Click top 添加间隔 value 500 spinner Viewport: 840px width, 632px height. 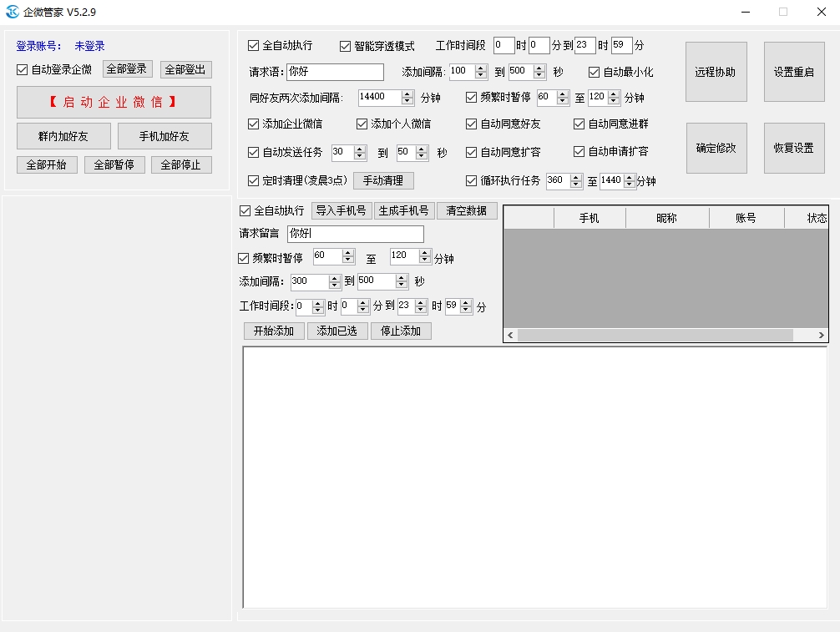click(527, 71)
